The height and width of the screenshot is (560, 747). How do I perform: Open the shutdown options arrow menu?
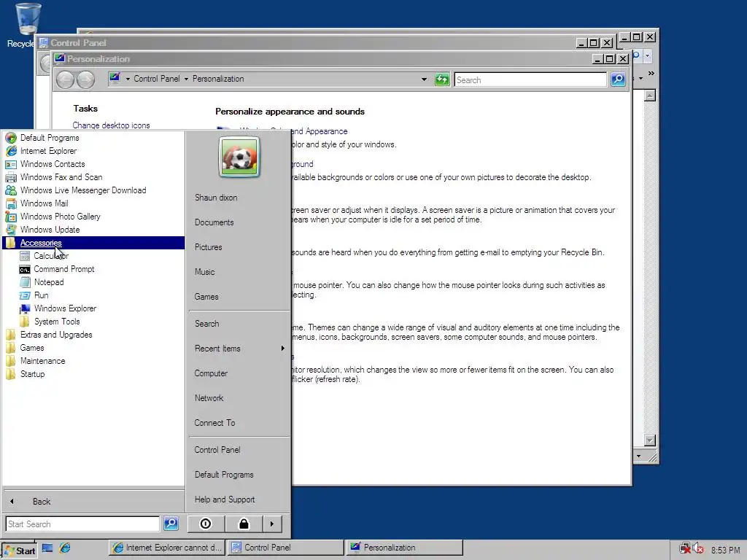[x=272, y=524]
